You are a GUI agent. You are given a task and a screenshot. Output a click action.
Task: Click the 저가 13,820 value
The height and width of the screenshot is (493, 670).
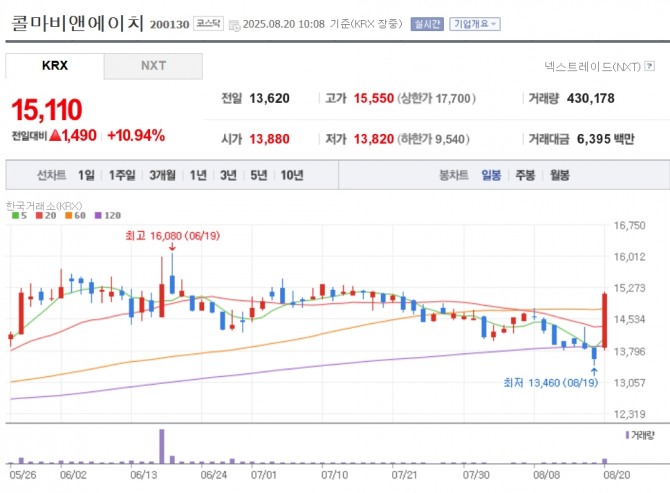tap(373, 139)
